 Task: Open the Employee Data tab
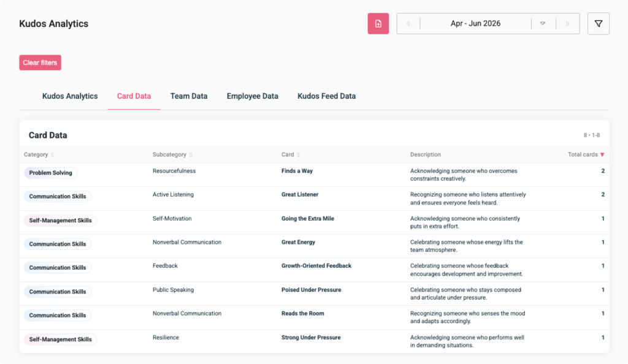[252, 96]
